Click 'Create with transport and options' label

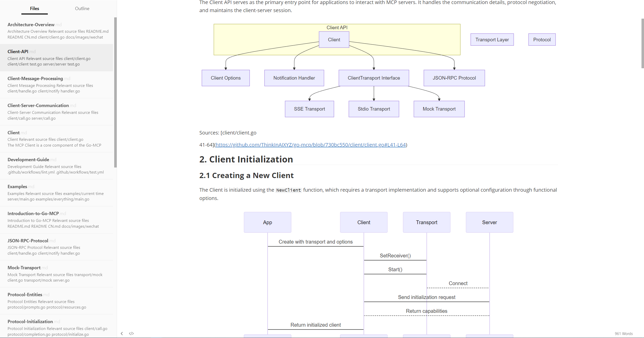[x=315, y=242]
